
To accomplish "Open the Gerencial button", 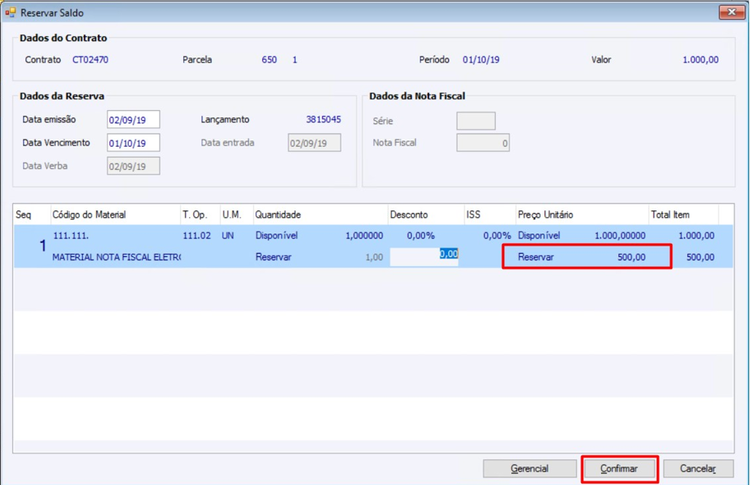I will click(529, 469).
